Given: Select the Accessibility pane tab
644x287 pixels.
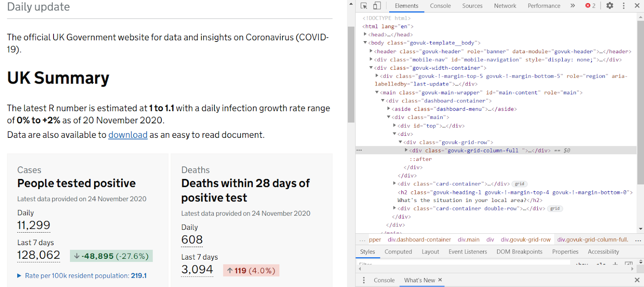Looking at the screenshot, I should pos(603,252).
